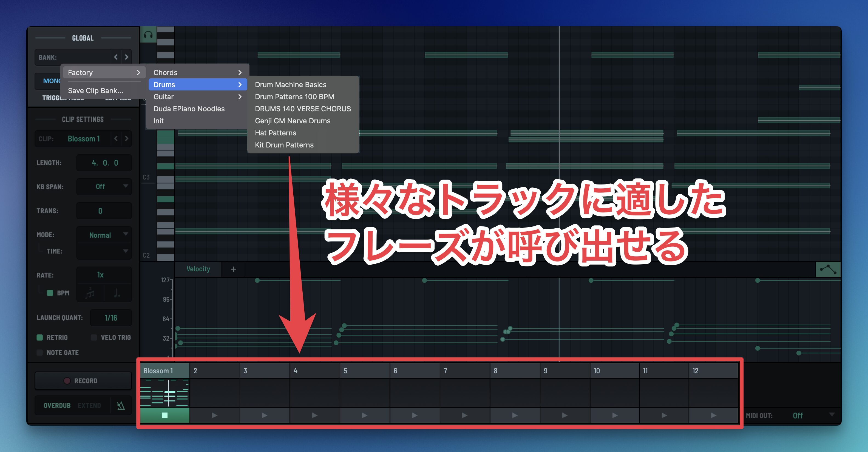
Task: Choose DRUMS 140 VERSE CHORUS
Action: pos(303,109)
